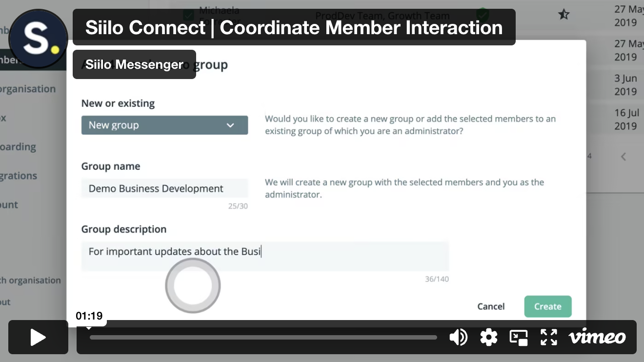Open the Siilo Messenger author link

pyautogui.click(x=134, y=64)
